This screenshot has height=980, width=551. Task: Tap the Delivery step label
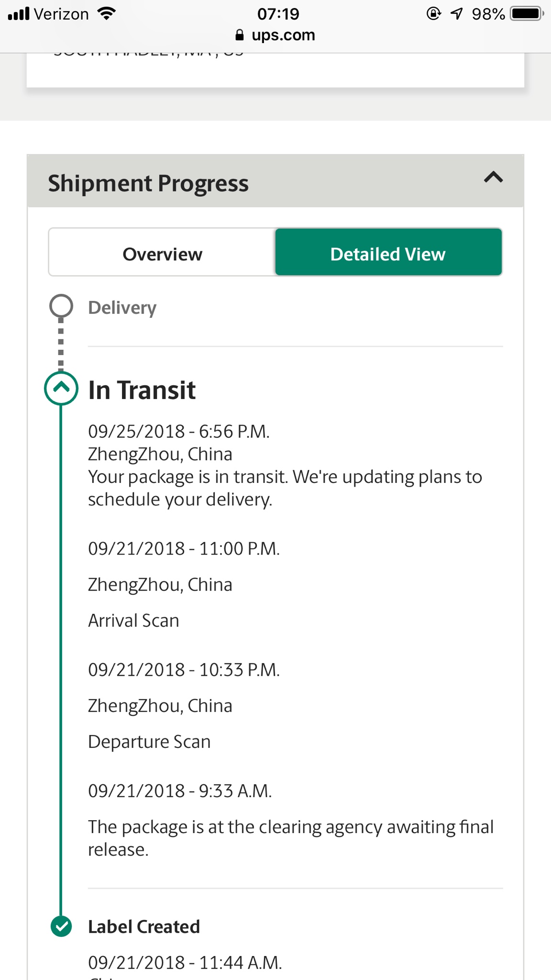(x=122, y=307)
